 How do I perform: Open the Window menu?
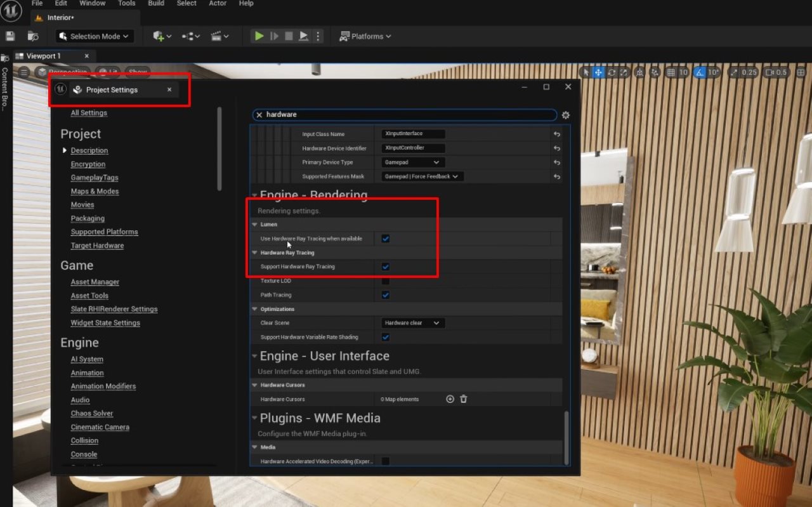[92, 4]
